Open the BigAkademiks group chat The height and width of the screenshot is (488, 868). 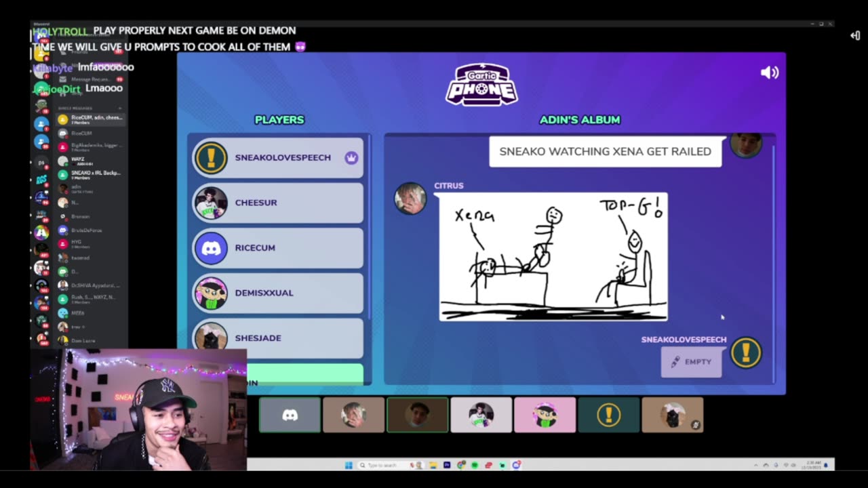92,147
